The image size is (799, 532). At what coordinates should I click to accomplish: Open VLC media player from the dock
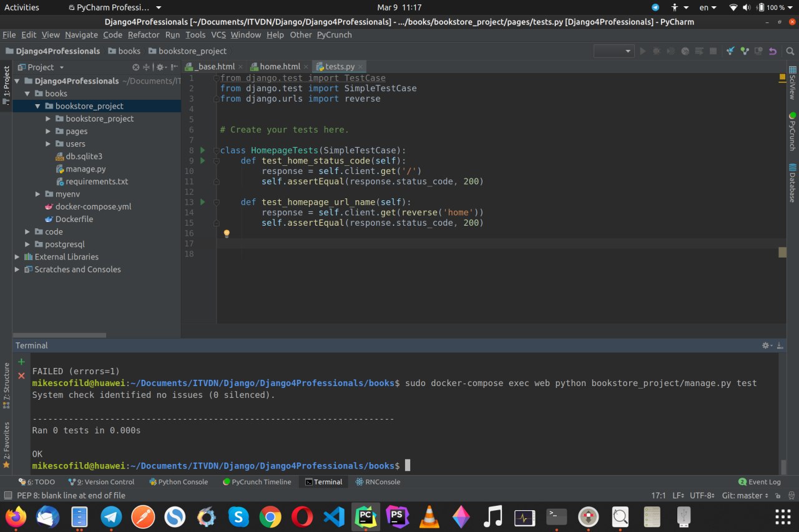[x=429, y=516]
